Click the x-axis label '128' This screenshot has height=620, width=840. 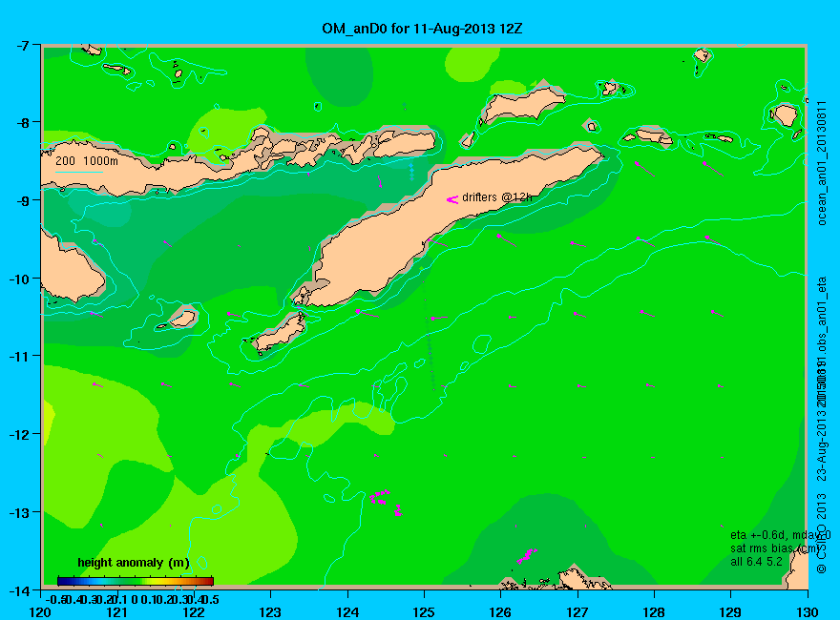pos(654,612)
